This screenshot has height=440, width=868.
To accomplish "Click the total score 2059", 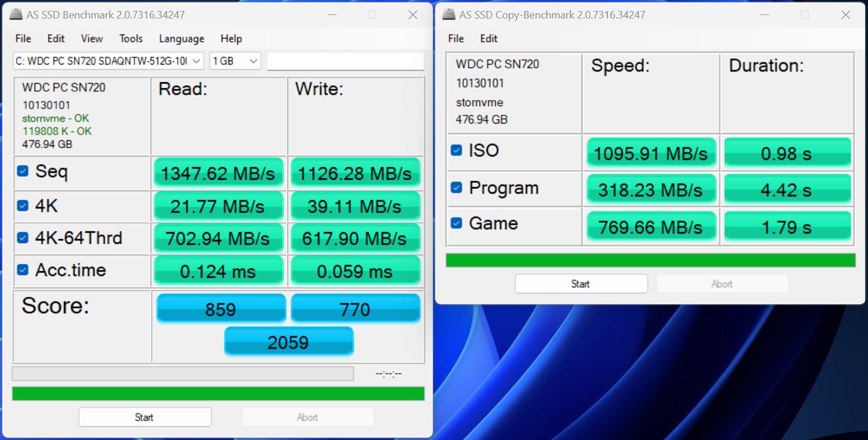I will [x=289, y=342].
